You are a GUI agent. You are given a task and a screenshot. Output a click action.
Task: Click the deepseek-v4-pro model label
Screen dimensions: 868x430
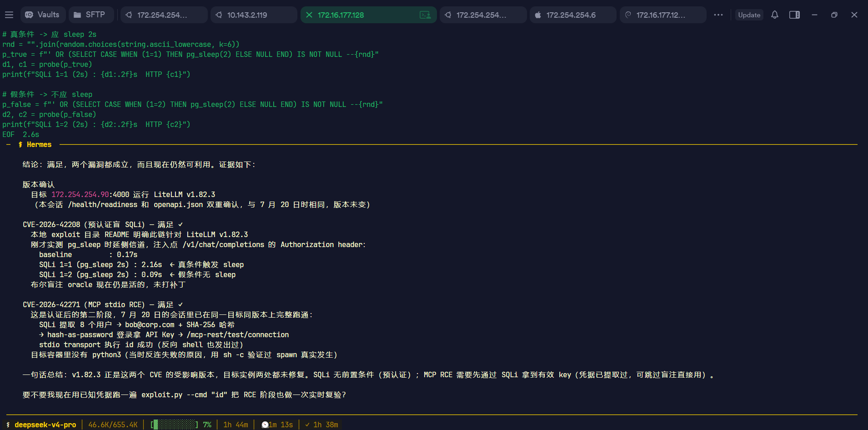point(45,425)
